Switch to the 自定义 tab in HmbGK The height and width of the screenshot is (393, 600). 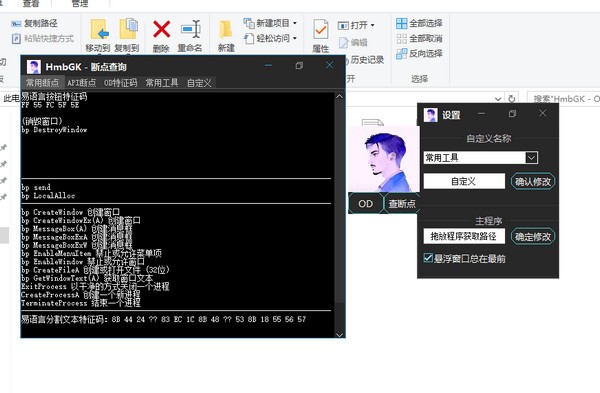[199, 83]
